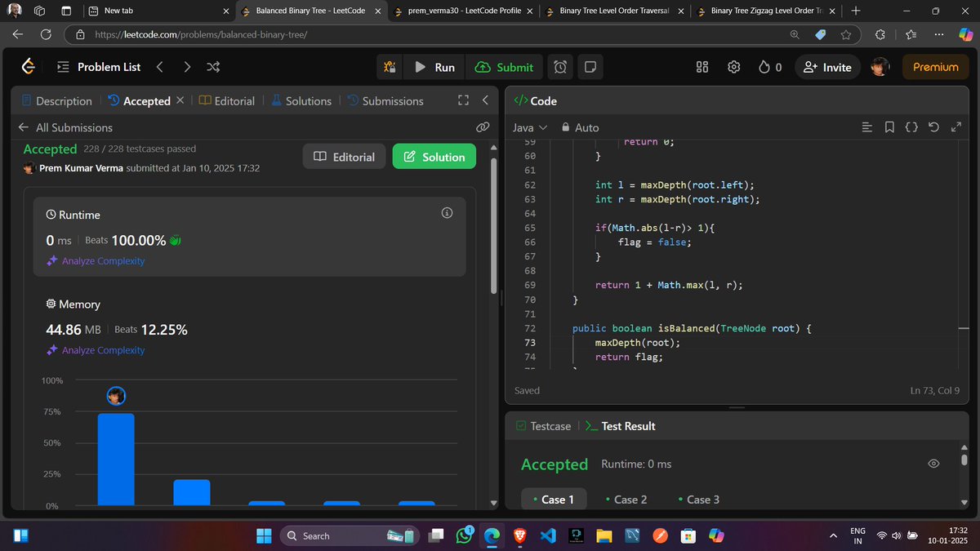Click the tallest memory distribution bar

116,459
